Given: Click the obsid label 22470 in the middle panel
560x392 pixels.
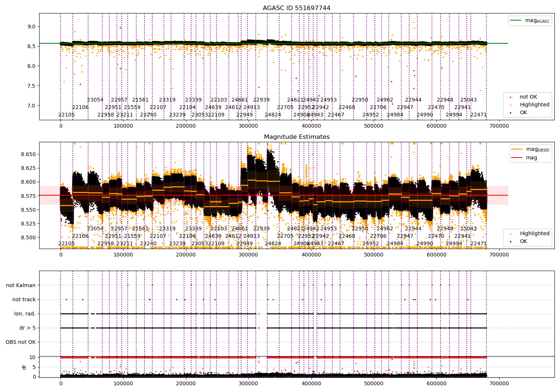Looking at the screenshot, I should (436, 236).
